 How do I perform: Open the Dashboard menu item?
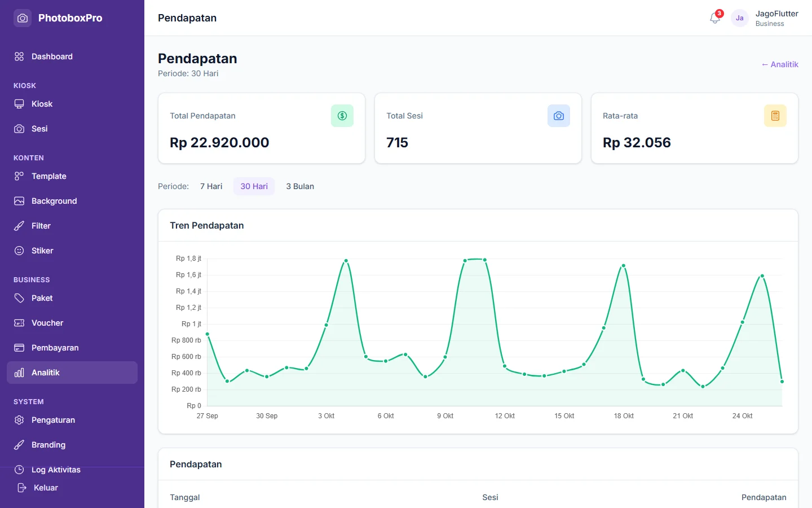pos(72,56)
